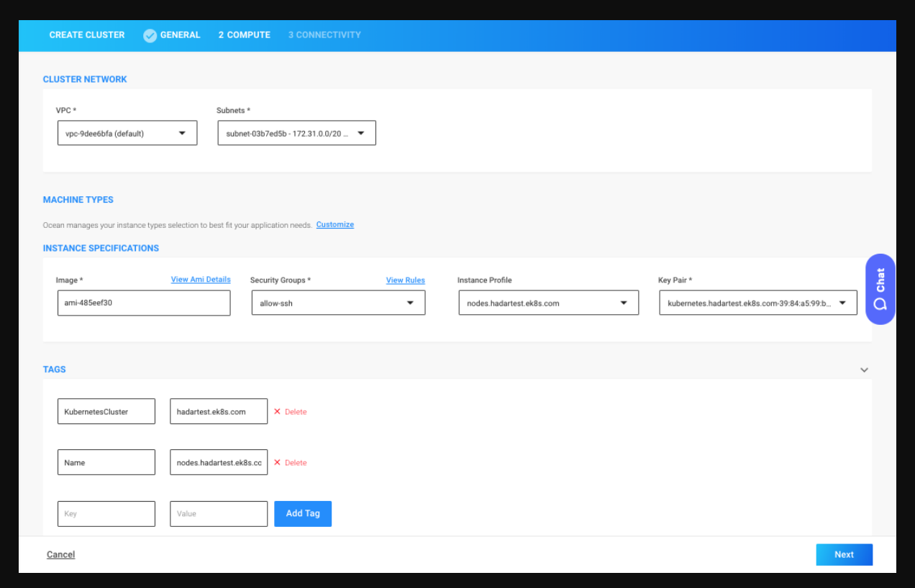915x588 pixels.
Task: Open the VPC dropdown
Action: [x=127, y=133]
